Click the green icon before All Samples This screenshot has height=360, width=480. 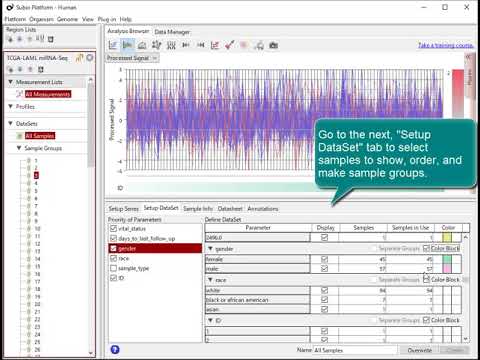(x=19, y=136)
